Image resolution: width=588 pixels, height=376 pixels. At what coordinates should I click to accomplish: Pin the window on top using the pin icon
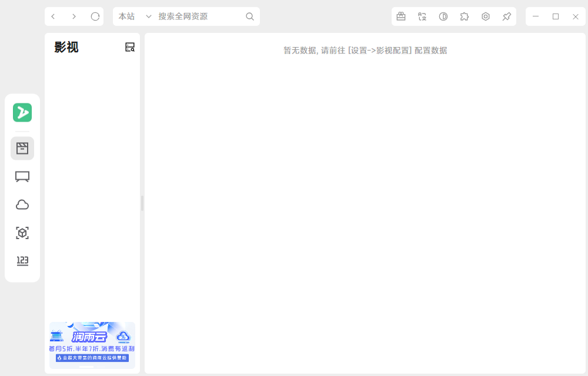[506, 16]
